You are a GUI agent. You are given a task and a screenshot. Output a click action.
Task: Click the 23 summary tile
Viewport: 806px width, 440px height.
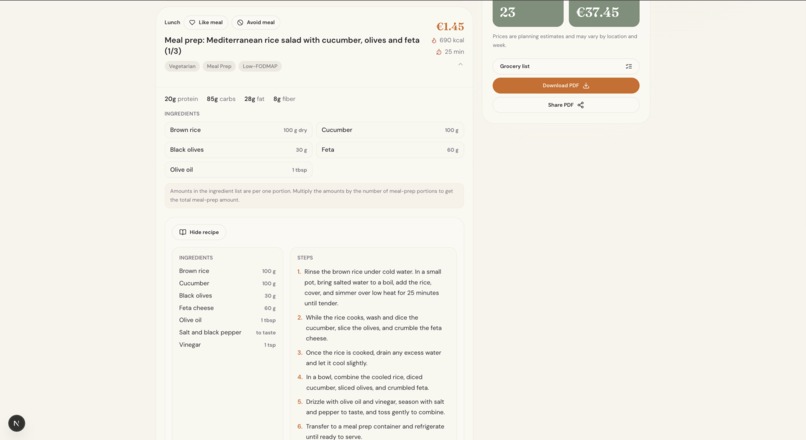(528, 13)
